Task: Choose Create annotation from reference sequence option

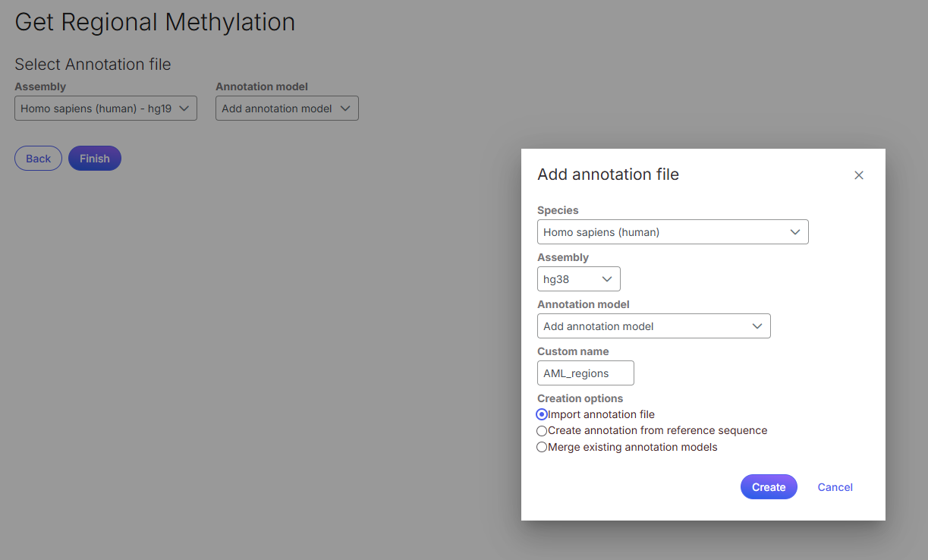Action: (542, 431)
